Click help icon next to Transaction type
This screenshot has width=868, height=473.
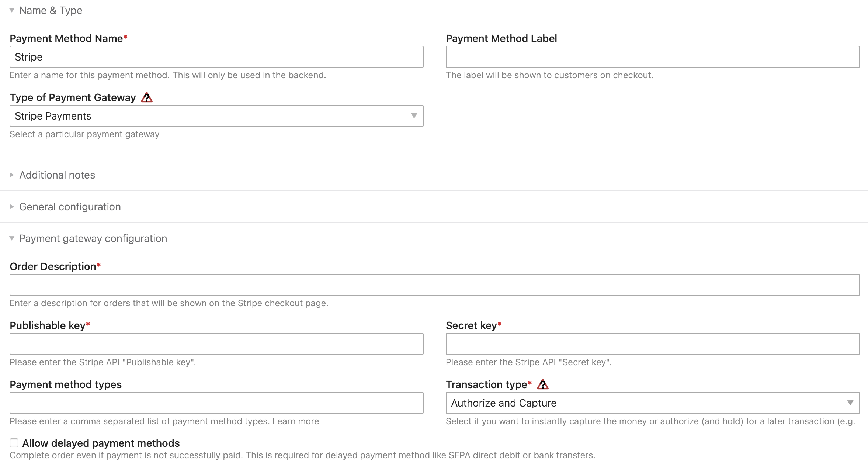(x=542, y=384)
